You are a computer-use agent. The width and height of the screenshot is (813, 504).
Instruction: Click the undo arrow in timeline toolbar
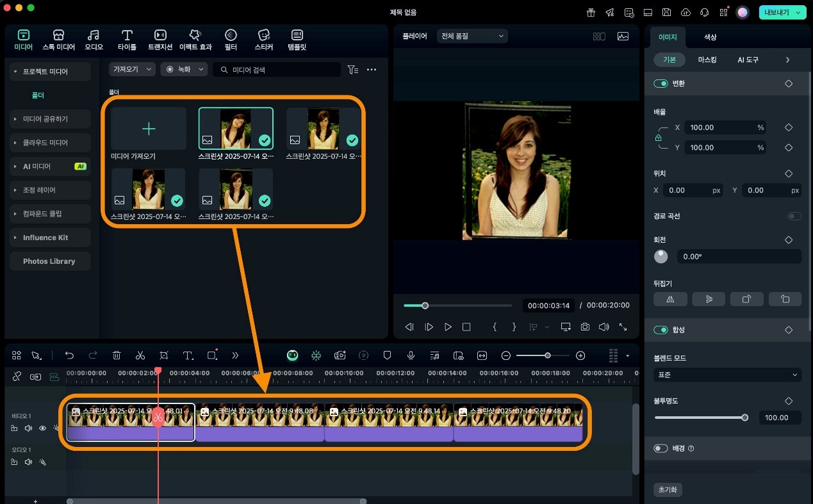pyautogui.click(x=69, y=355)
